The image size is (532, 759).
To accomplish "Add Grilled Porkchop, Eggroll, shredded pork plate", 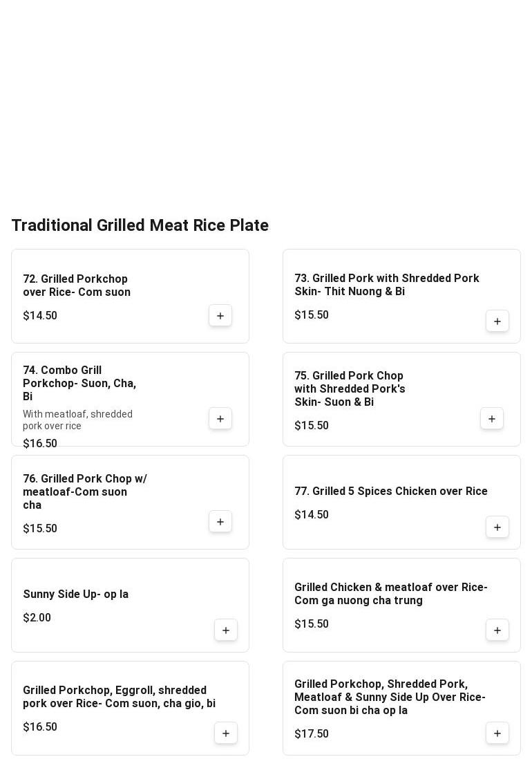I will (226, 733).
